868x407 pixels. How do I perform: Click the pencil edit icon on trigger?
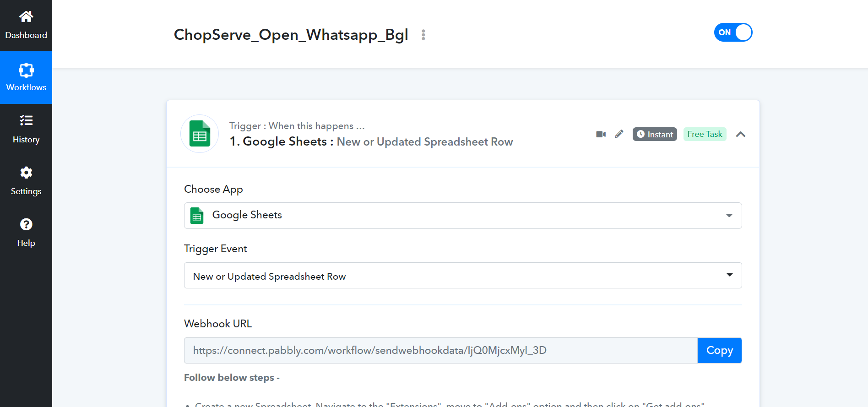point(619,134)
